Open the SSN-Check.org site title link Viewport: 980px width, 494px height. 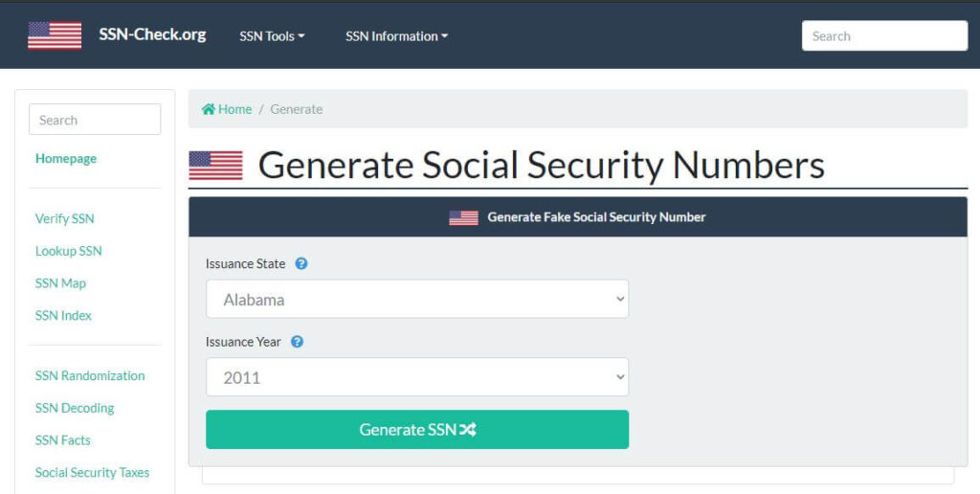[x=152, y=34]
